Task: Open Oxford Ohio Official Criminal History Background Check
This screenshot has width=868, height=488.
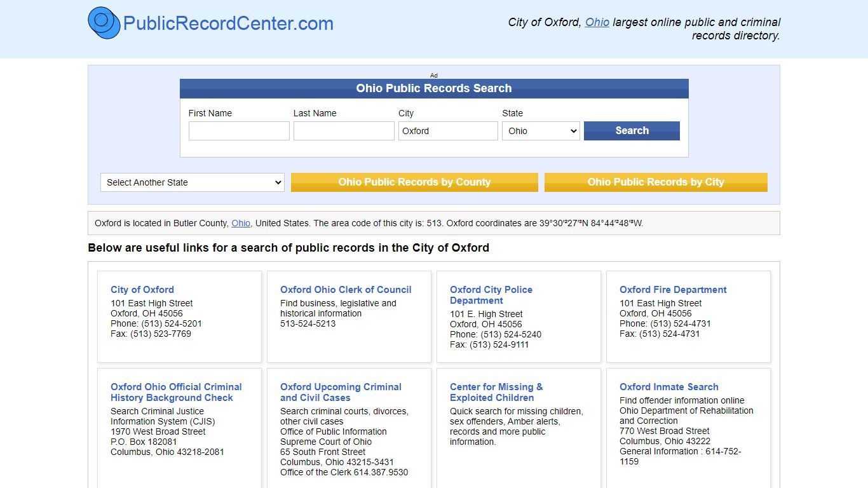Action: pyautogui.click(x=176, y=392)
